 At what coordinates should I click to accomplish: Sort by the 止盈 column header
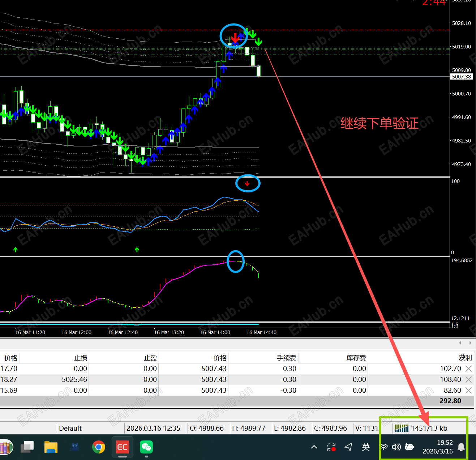point(150,358)
